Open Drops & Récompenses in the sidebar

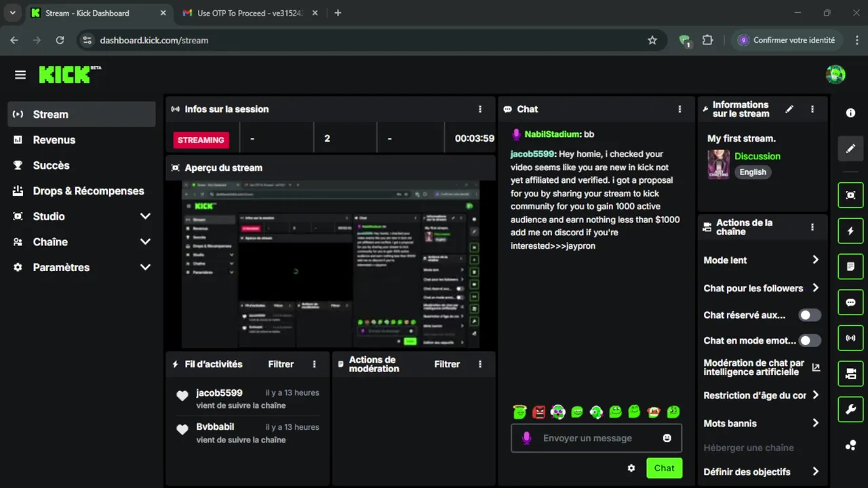click(x=81, y=191)
